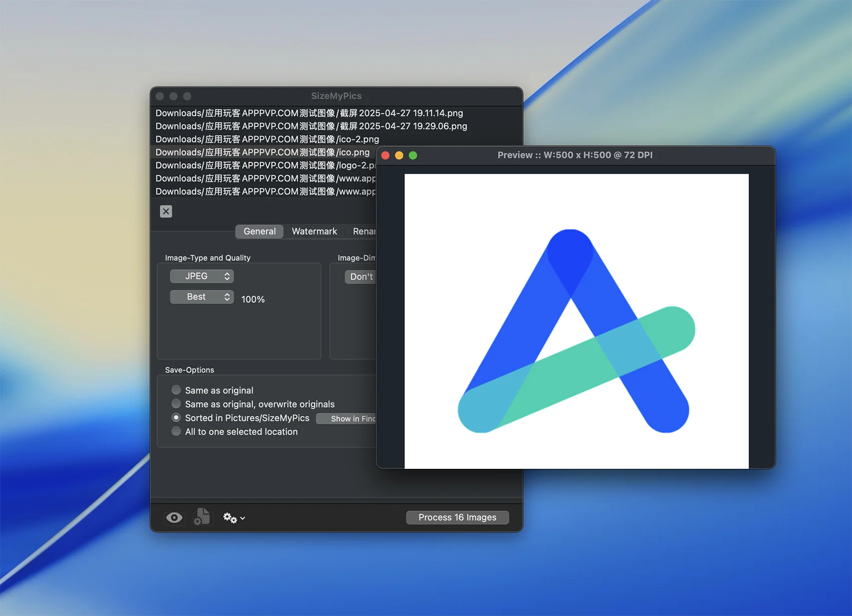Click green zoom button on Preview window
Viewport: 852px width, 616px height.
click(x=413, y=155)
